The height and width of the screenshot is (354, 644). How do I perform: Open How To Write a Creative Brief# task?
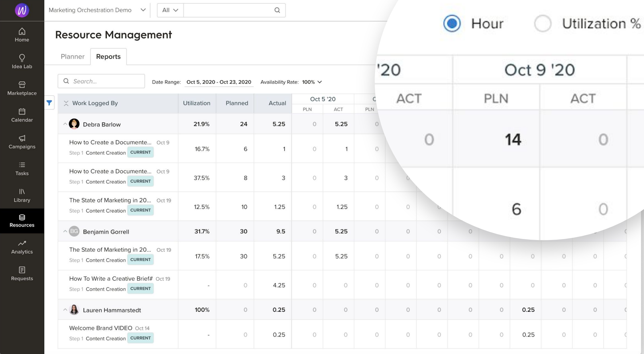[111, 279]
